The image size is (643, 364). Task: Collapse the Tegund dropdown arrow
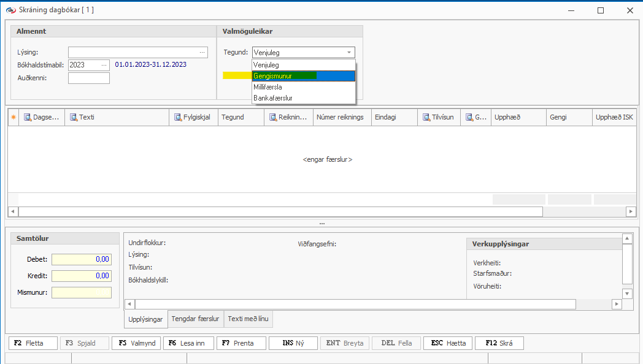pyautogui.click(x=348, y=53)
